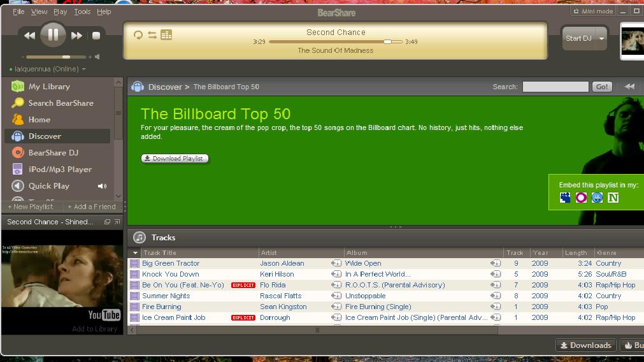Click Flo Rida artist link
Viewport: 644px width, 362px height.
[273, 285]
